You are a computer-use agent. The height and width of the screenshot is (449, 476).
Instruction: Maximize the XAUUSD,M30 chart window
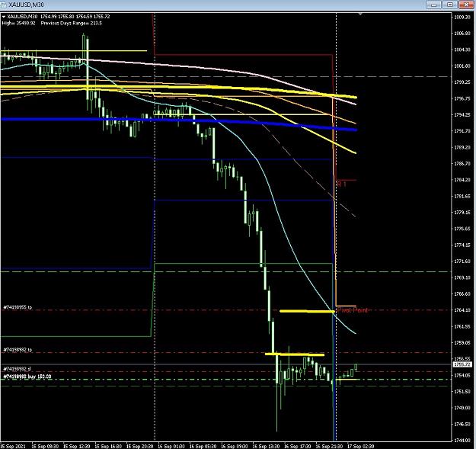pyautogui.click(x=450, y=5)
